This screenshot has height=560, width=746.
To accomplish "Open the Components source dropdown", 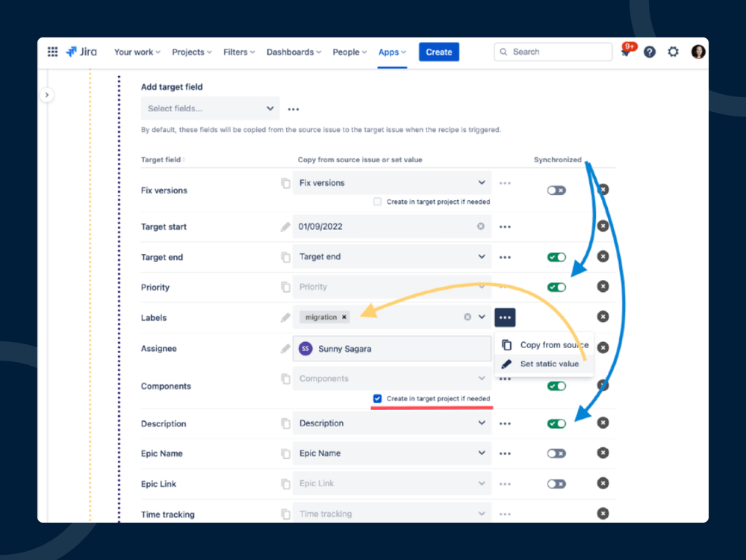I will pyautogui.click(x=391, y=379).
